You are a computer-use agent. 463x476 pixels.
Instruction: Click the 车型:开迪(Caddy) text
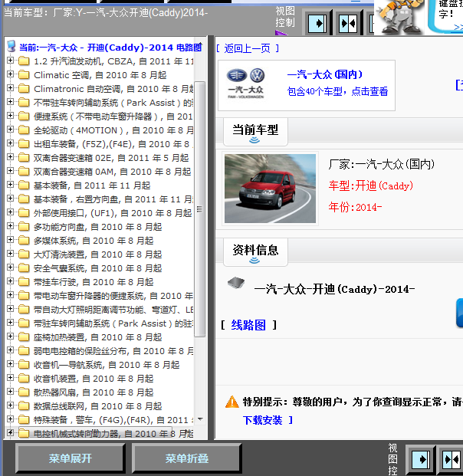pyautogui.click(x=371, y=185)
